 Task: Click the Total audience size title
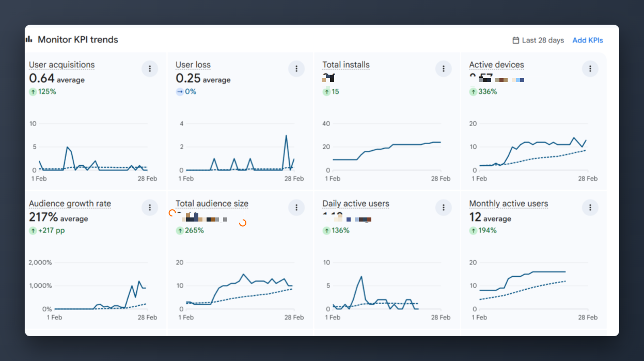212,203
